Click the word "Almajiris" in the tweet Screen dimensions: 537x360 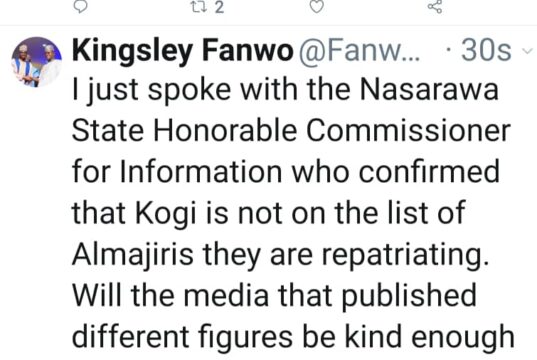133,256
